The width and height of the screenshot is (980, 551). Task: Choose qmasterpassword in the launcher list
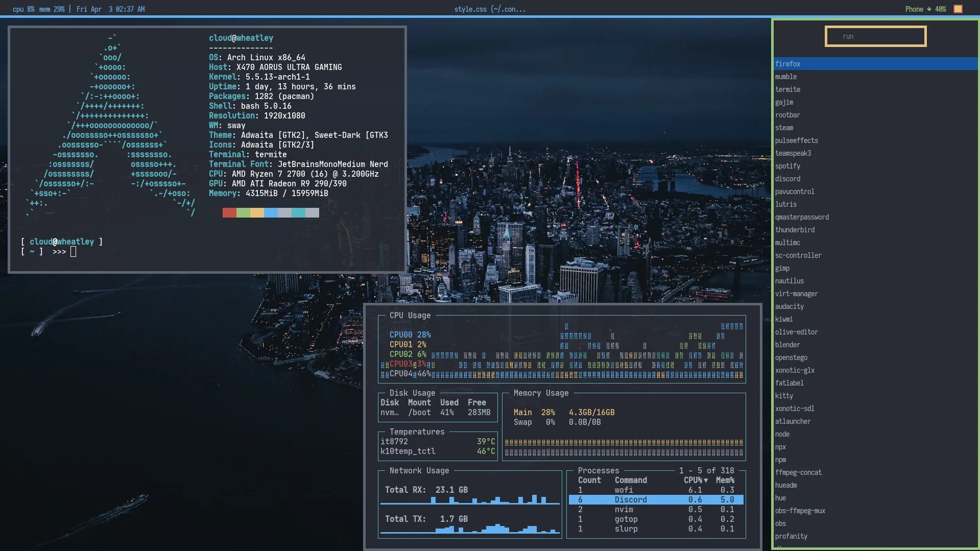[876, 217]
